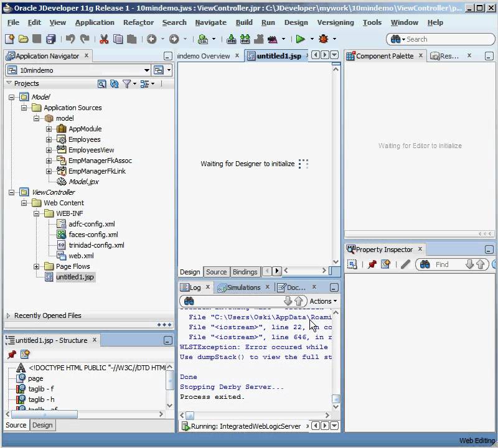Click the pencil edit icon in Property Inspector
498x448 pixels.
tap(405, 264)
